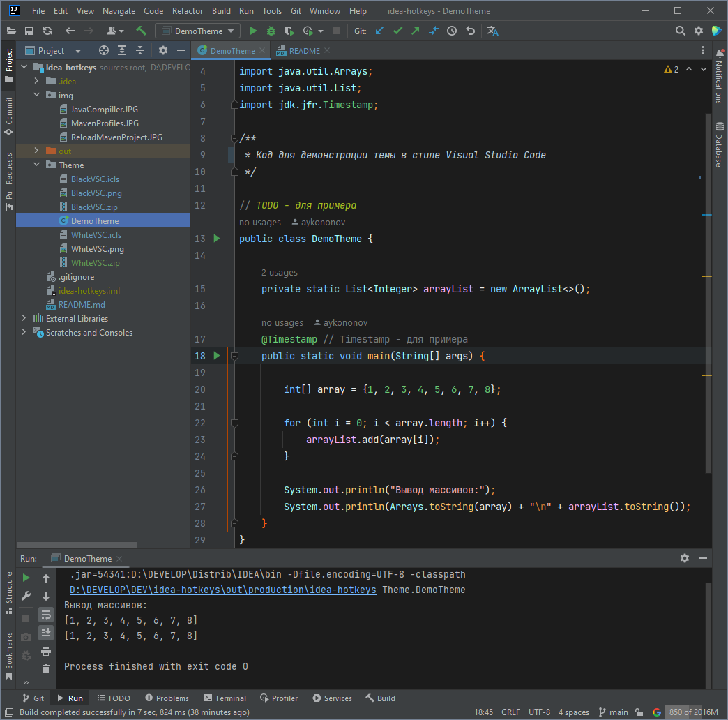The width and height of the screenshot is (728, 720).
Task: Collapse the code block at the for loop
Action: [234, 423]
